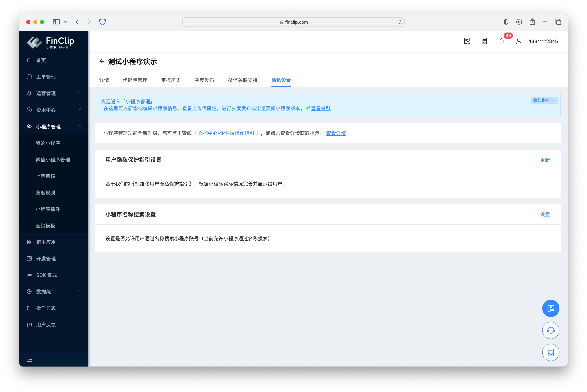This screenshot has height=392, width=587.
Task: Click the user profile avatar icon
Action: [x=519, y=41]
